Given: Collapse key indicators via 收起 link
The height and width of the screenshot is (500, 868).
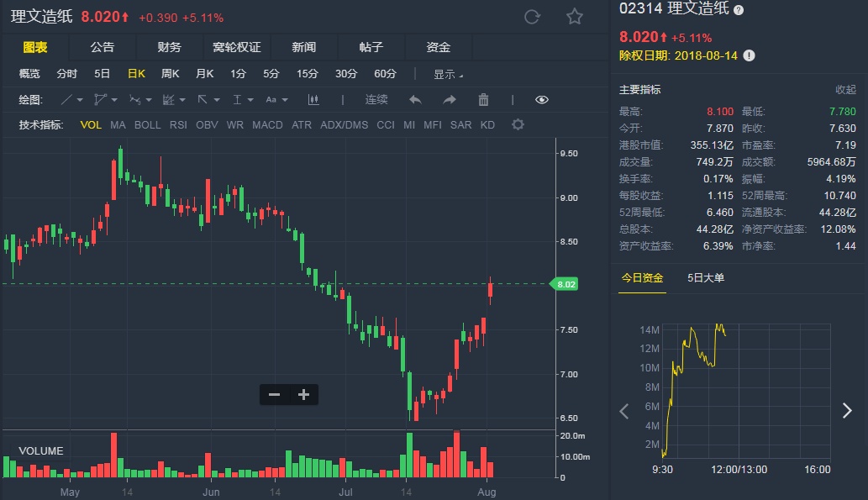Looking at the screenshot, I should [845, 90].
